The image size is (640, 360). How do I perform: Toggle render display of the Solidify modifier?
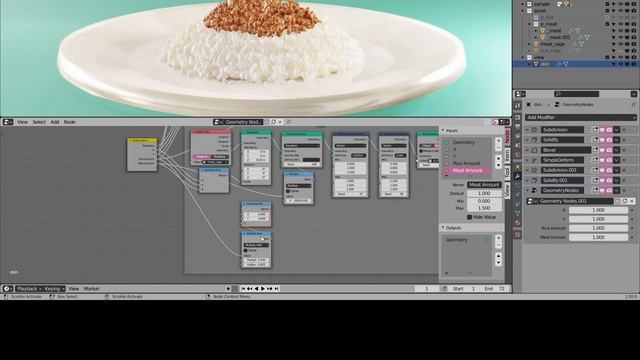click(609, 140)
